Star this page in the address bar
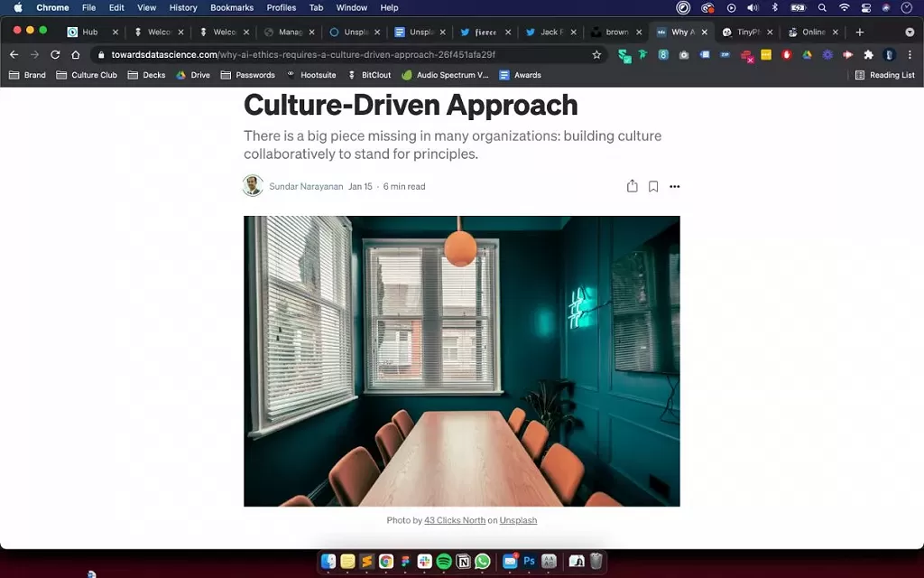The height and width of the screenshot is (578, 924). 596,54
